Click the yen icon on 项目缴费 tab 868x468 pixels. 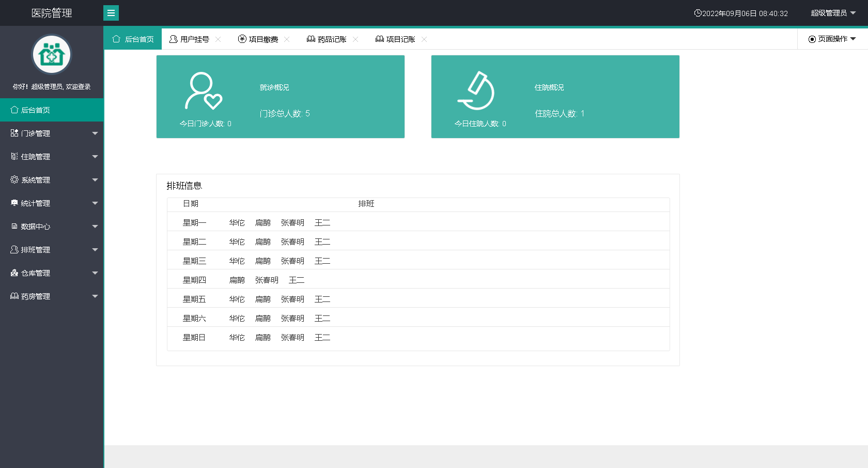click(x=242, y=39)
